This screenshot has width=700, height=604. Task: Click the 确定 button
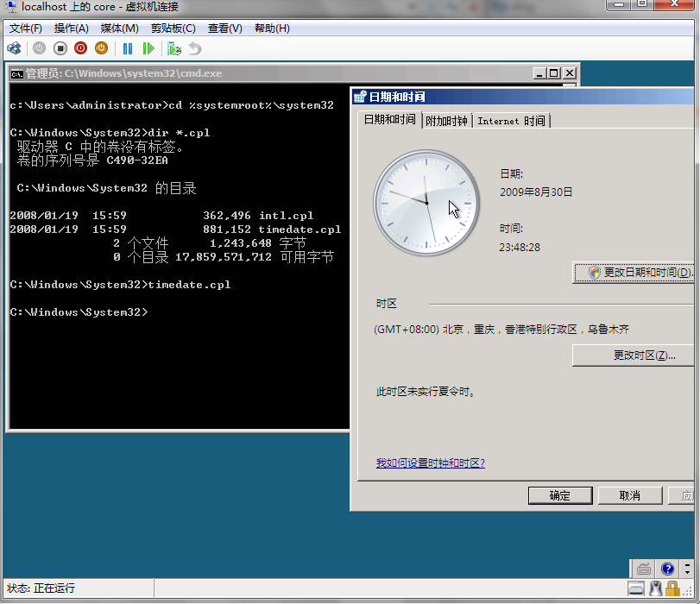point(560,495)
